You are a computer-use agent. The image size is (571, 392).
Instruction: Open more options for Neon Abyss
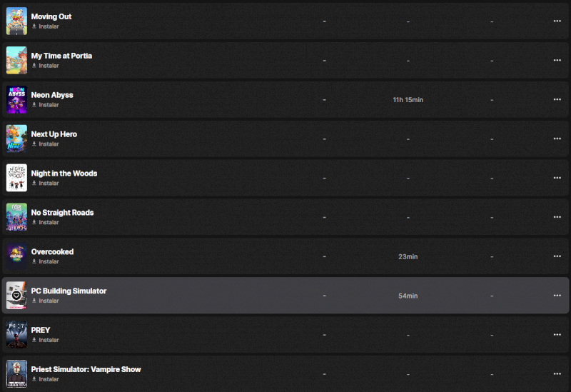[557, 99]
